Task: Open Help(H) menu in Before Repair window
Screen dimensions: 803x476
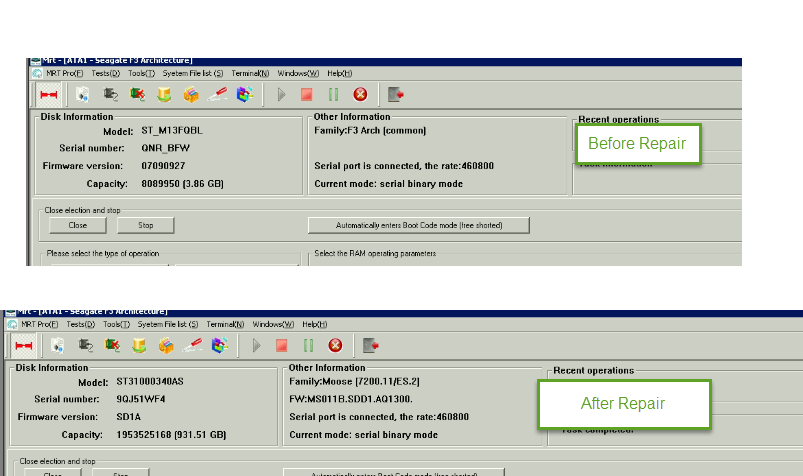Action: (x=340, y=73)
